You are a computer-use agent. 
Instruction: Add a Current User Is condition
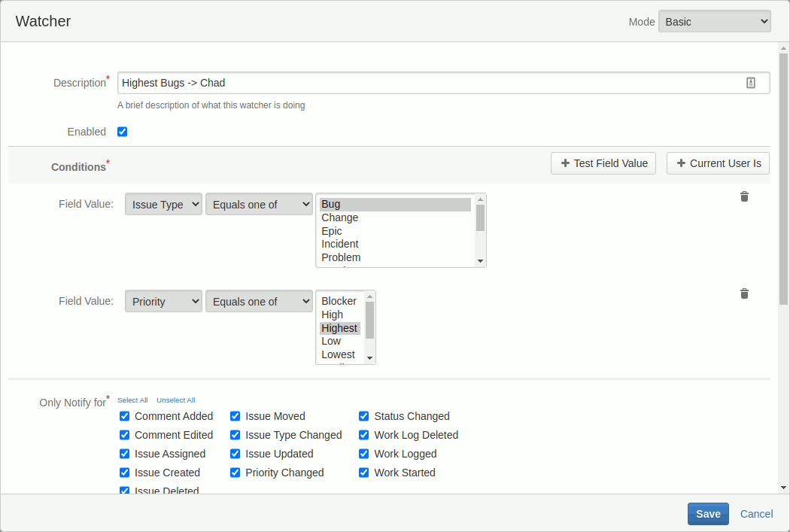(x=718, y=163)
